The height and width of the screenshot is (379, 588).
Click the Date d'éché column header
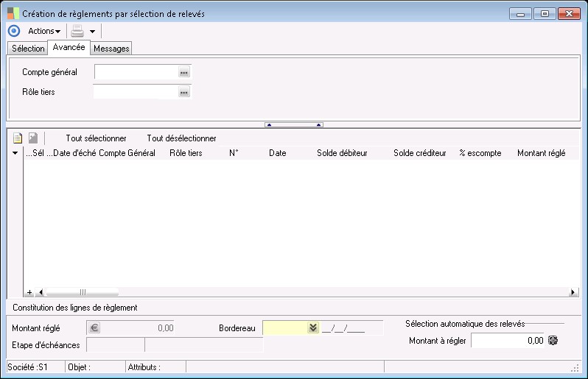click(74, 153)
